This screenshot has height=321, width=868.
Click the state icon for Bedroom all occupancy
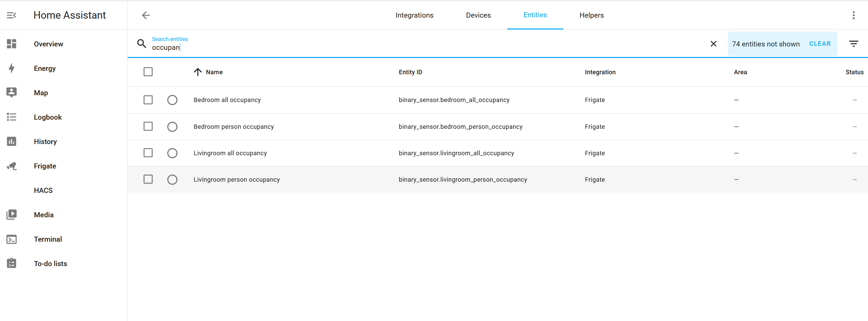pos(172,100)
